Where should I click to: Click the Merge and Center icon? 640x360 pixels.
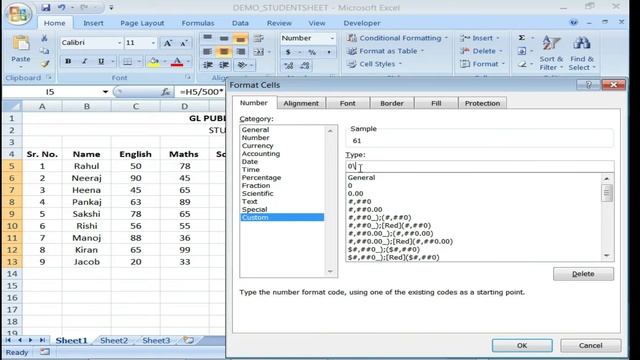point(258,52)
